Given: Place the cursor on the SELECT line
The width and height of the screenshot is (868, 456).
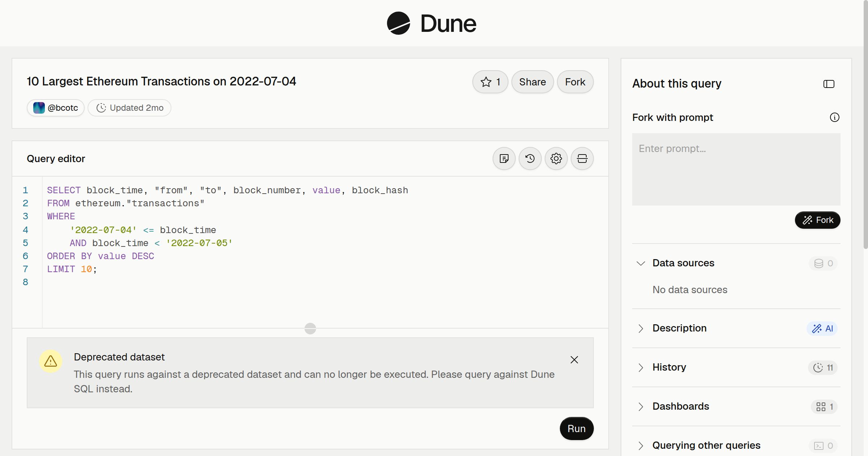Looking at the screenshot, I should pos(227,190).
